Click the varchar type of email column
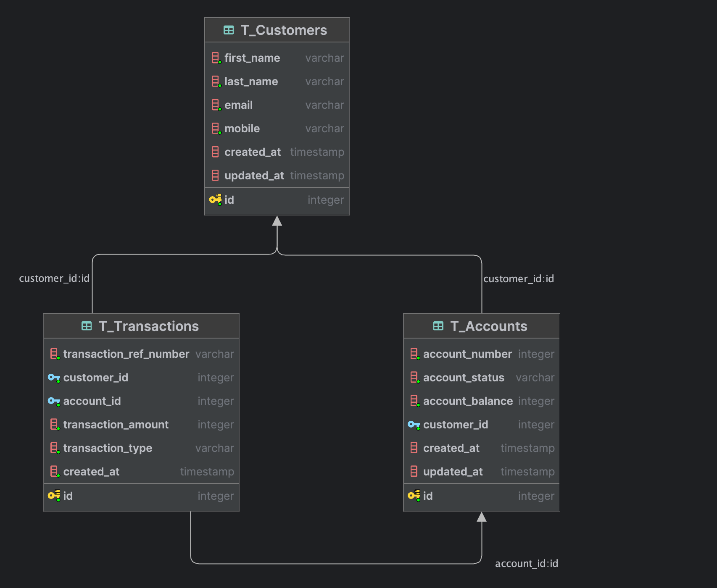This screenshot has width=717, height=588. coord(325,105)
